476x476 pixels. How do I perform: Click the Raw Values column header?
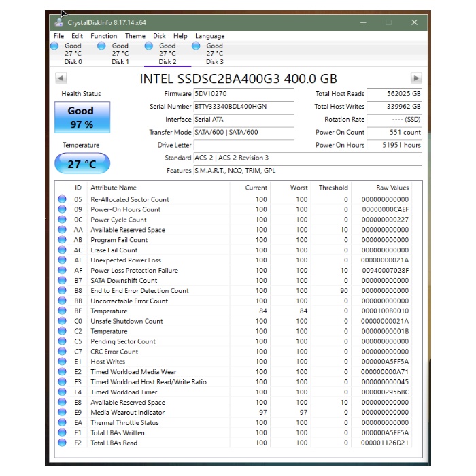tap(392, 188)
